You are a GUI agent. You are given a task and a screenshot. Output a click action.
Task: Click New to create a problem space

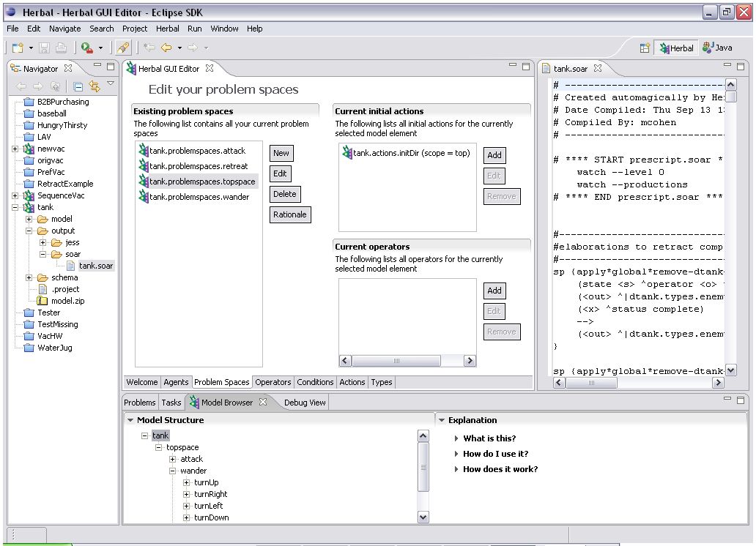pyautogui.click(x=281, y=153)
